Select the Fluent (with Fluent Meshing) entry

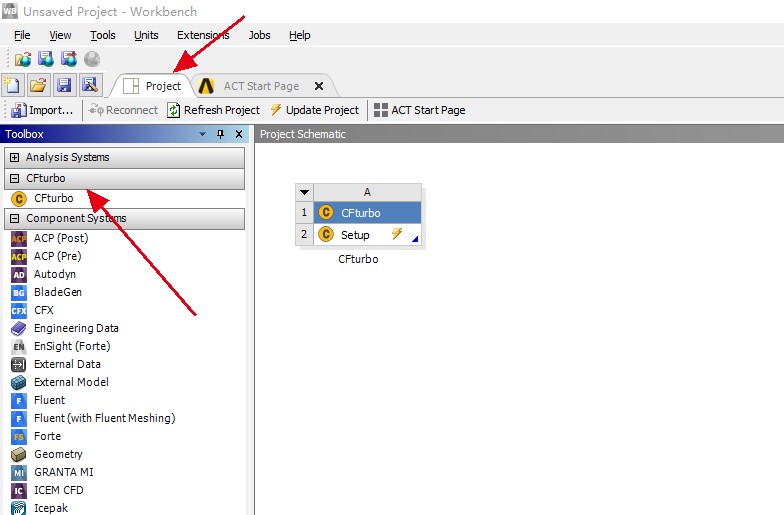click(104, 418)
